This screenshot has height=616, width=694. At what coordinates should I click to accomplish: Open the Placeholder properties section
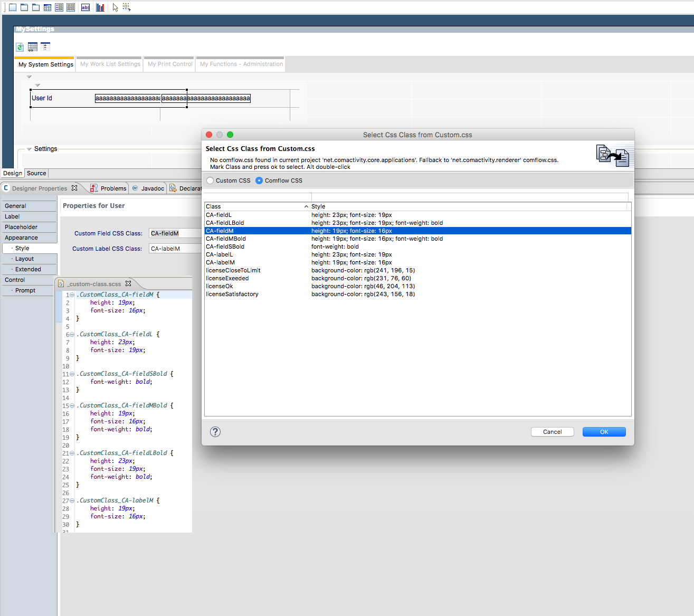coord(29,227)
